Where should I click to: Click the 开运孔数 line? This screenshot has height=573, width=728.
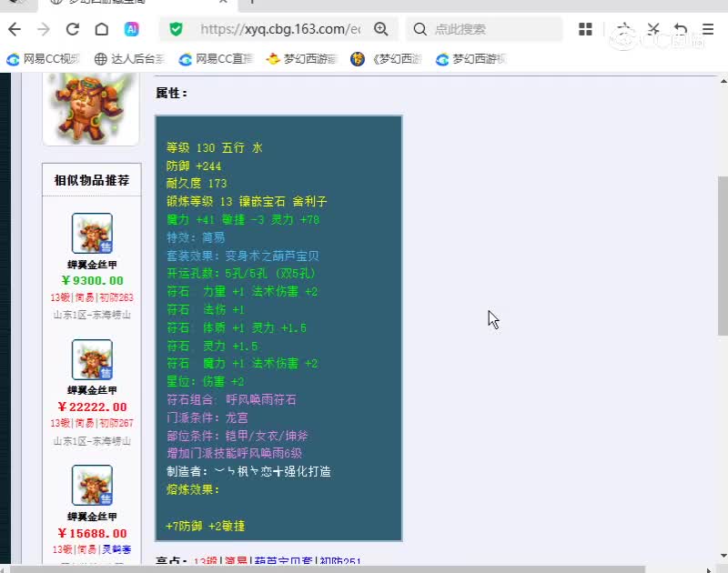coord(241,273)
